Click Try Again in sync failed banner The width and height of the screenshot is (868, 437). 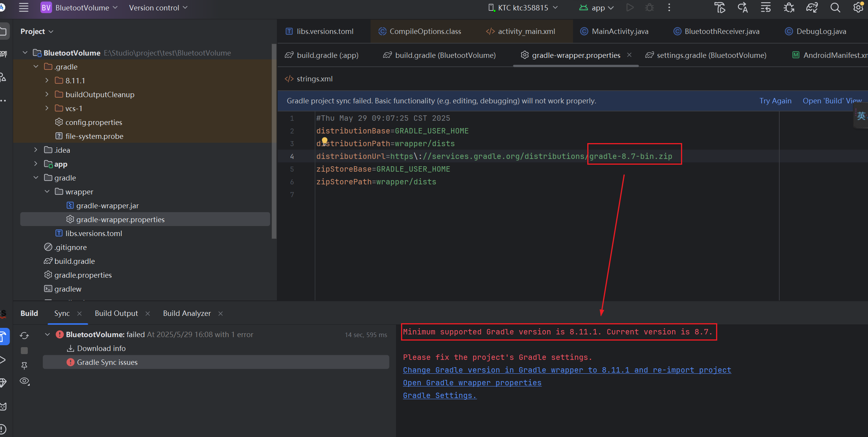click(x=775, y=101)
